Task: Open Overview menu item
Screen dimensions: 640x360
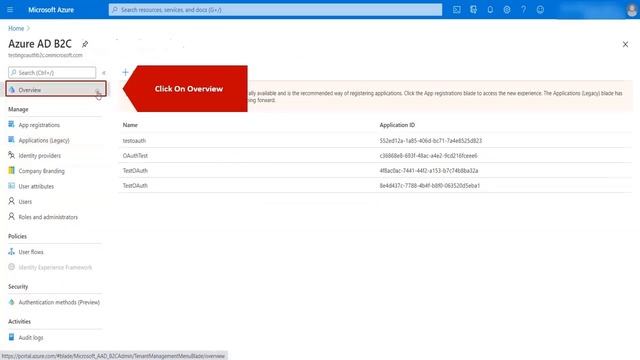Action: pos(56,90)
